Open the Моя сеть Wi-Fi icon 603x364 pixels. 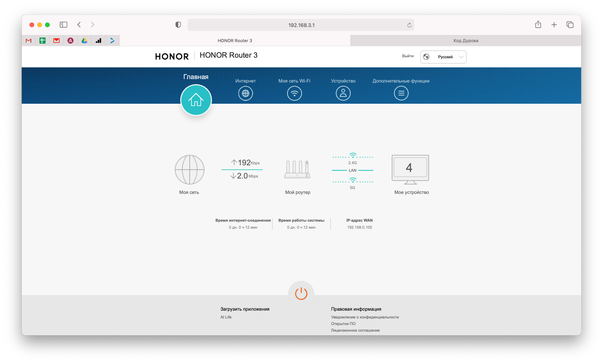point(294,93)
